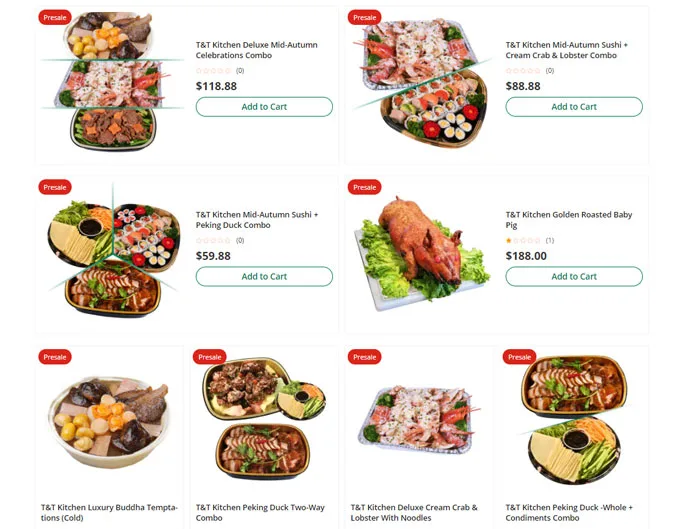Add Deluxe Mid-Autumn Celebrations Combo to cart
This screenshot has width=680, height=529.
pos(264,107)
